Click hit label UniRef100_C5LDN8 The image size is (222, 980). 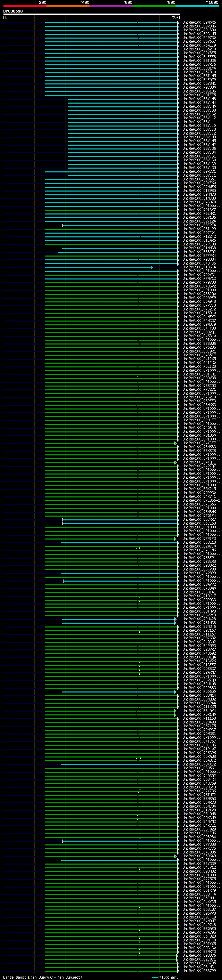[199, 814]
